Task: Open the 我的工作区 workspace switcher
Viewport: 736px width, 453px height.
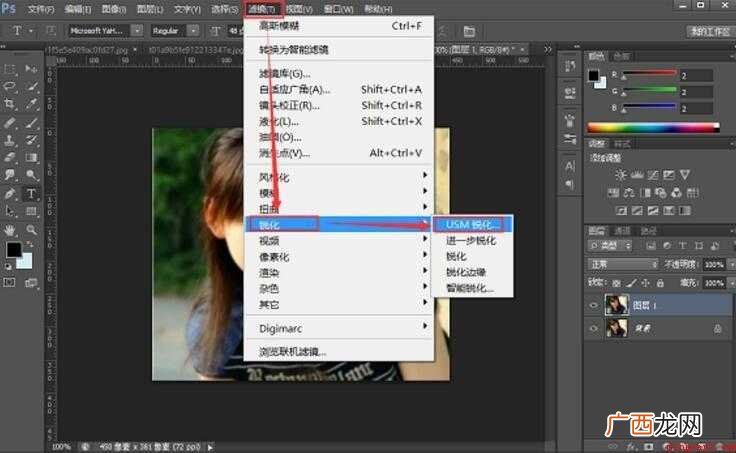Action: pyautogui.click(x=710, y=32)
